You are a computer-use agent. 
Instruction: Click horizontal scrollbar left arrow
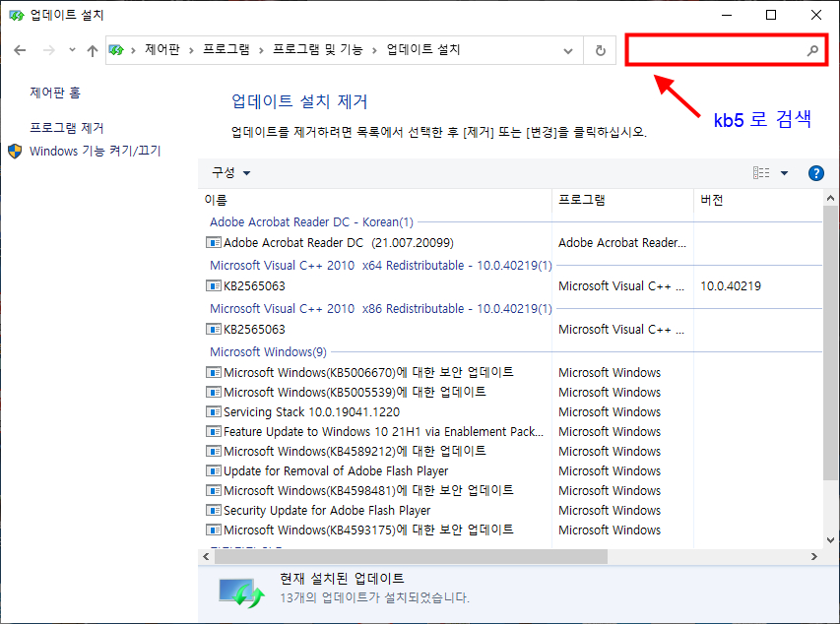206,556
